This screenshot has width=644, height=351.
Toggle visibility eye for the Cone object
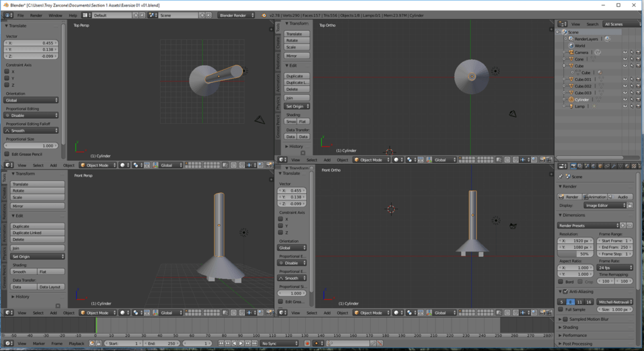(x=624, y=59)
